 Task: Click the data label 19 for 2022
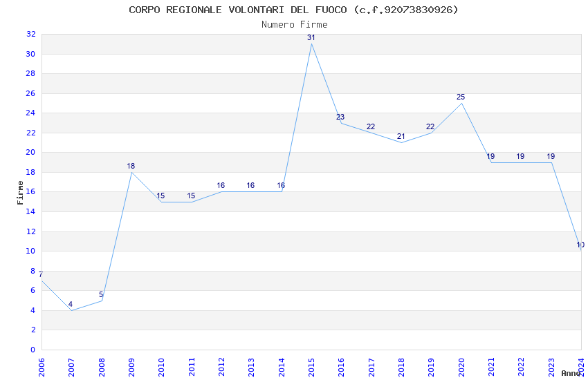[x=520, y=156]
